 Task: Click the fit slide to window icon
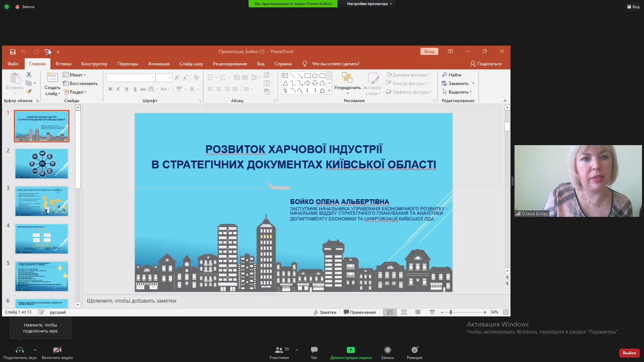[505, 312]
